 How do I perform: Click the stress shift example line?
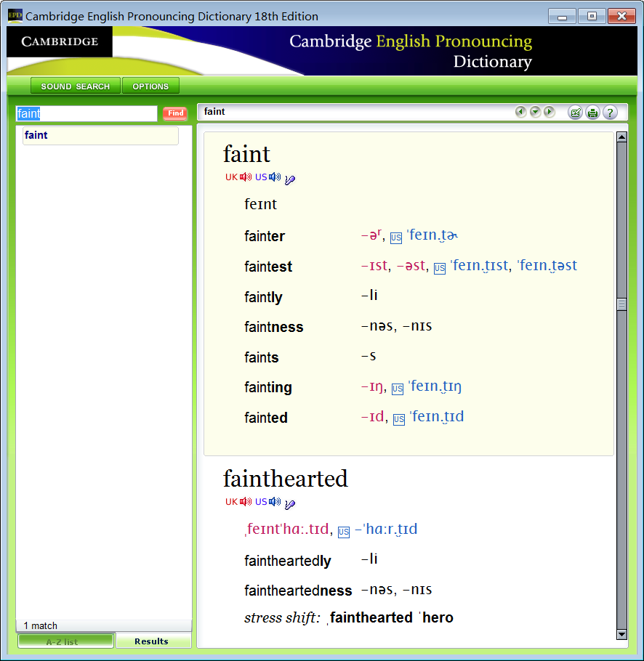click(x=349, y=617)
